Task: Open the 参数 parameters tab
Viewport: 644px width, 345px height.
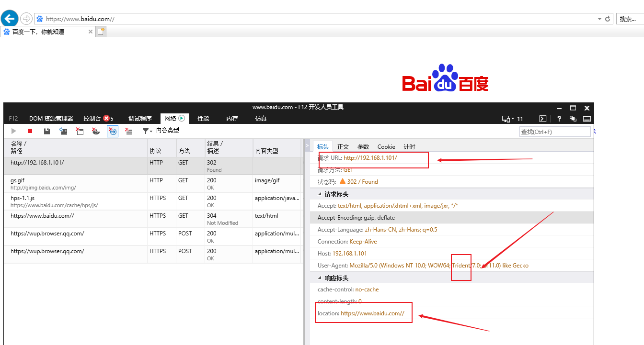Action: [x=363, y=147]
